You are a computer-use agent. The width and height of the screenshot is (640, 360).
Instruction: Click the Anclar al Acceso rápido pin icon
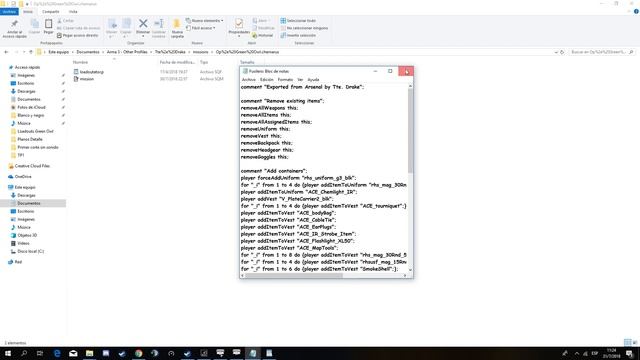(14, 24)
